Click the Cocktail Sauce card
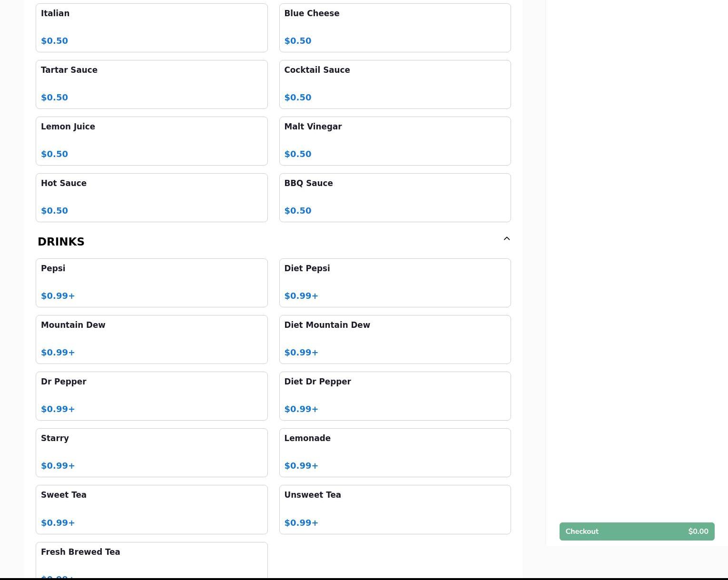 click(394, 84)
